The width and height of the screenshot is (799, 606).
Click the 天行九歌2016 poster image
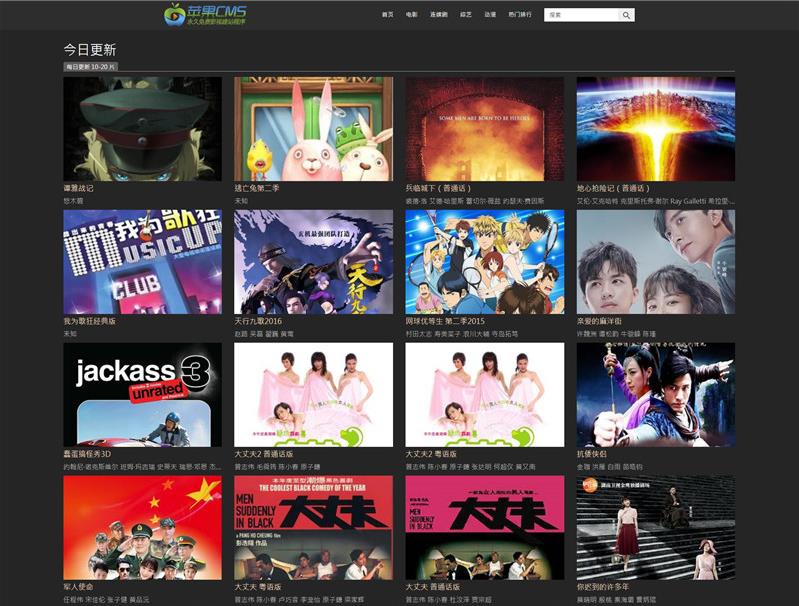[313, 261]
